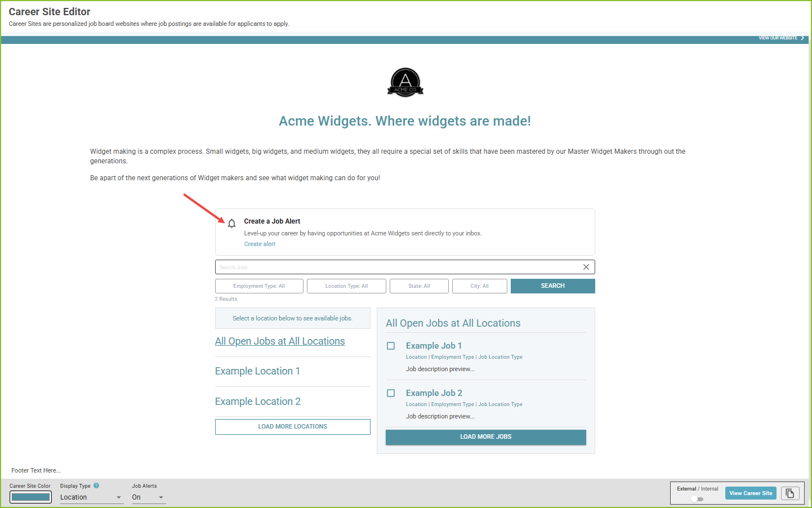Click the Acme Widgets headline text
The width and height of the screenshot is (812, 508).
point(405,121)
